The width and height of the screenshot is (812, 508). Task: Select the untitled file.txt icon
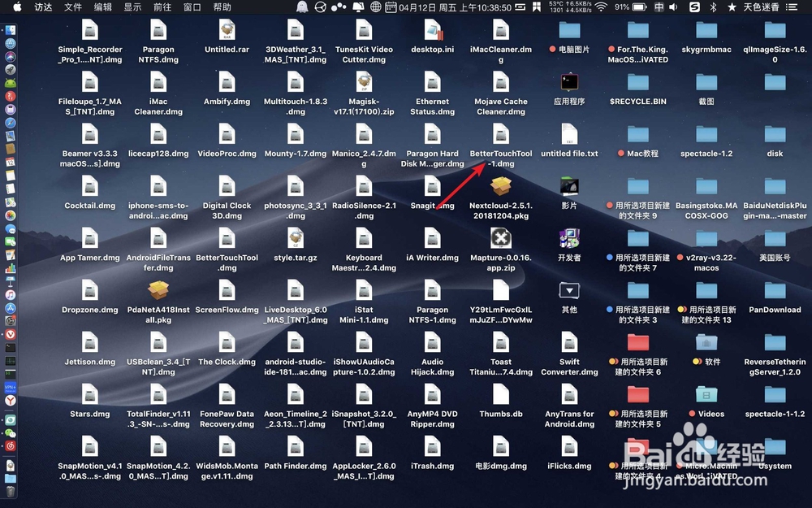coord(569,134)
